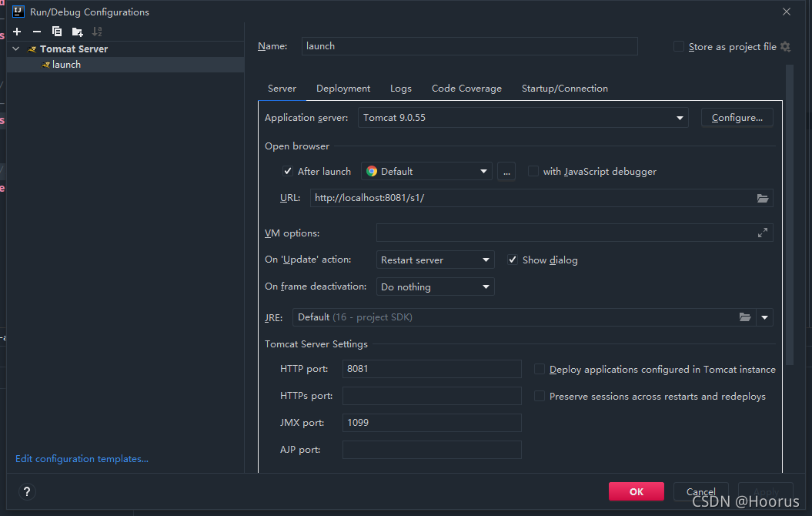The height and width of the screenshot is (516, 812).
Task: Open the On 'Update' action dropdown
Action: (435, 260)
